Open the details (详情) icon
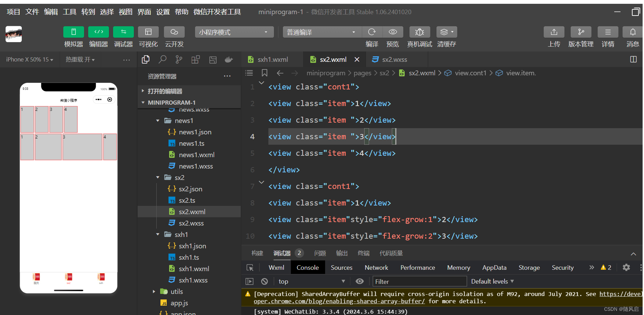 coord(608,32)
